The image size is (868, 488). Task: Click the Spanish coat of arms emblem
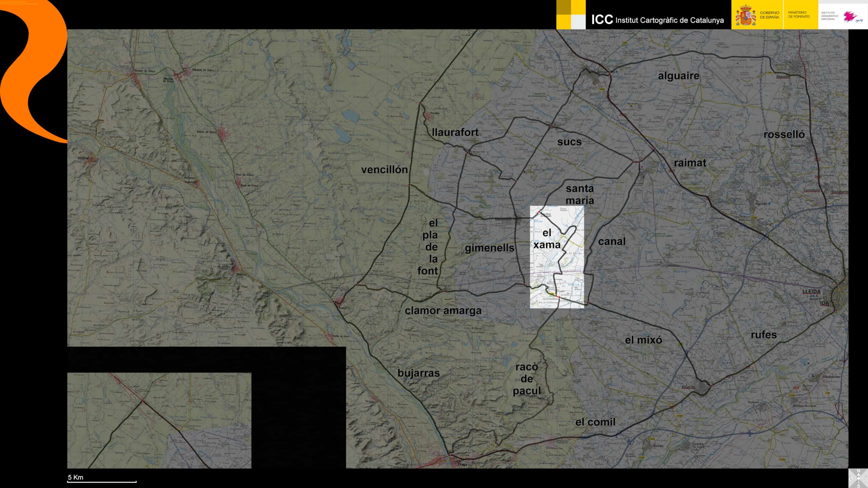745,15
